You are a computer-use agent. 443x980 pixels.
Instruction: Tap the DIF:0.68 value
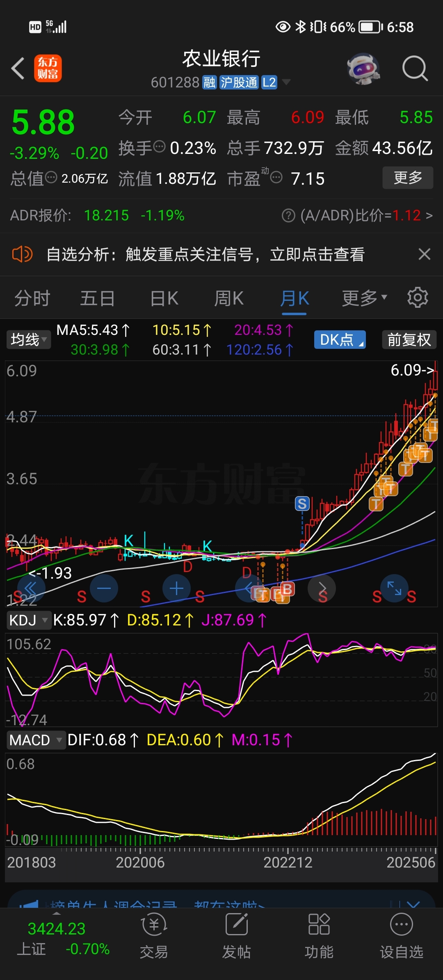[x=103, y=740]
